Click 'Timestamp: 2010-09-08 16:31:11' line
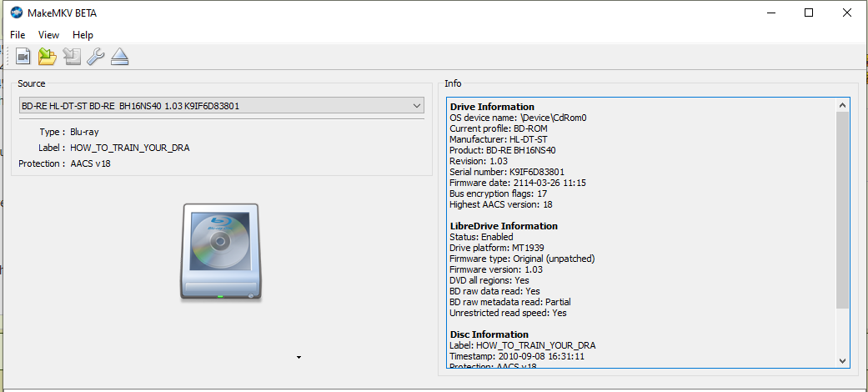Image resolution: width=868 pixels, height=392 pixels. click(x=516, y=356)
